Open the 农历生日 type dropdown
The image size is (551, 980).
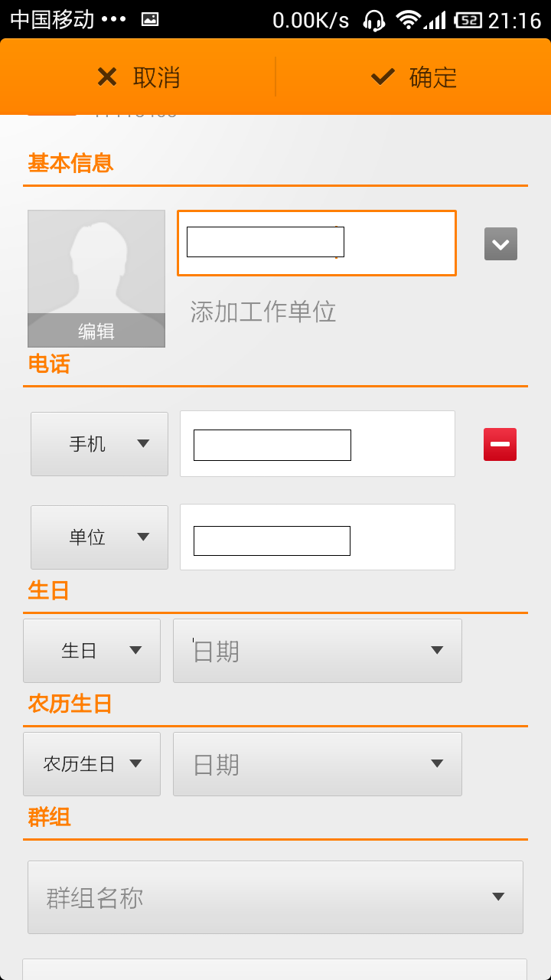click(92, 764)
